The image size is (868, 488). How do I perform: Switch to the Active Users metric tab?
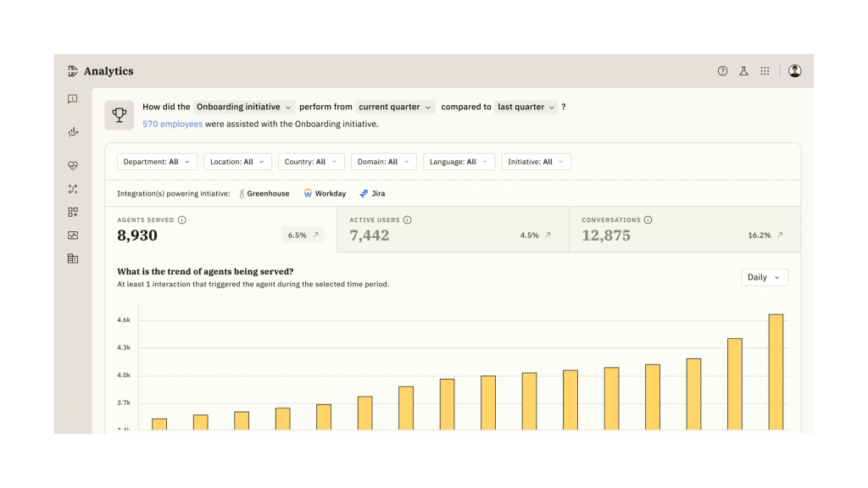coord(452,230)
